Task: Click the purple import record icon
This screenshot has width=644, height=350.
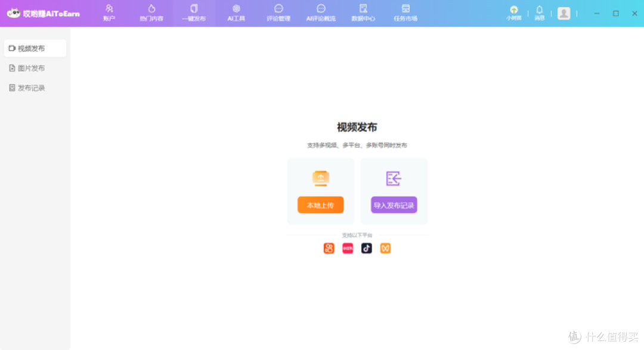Action: (394, 178)
